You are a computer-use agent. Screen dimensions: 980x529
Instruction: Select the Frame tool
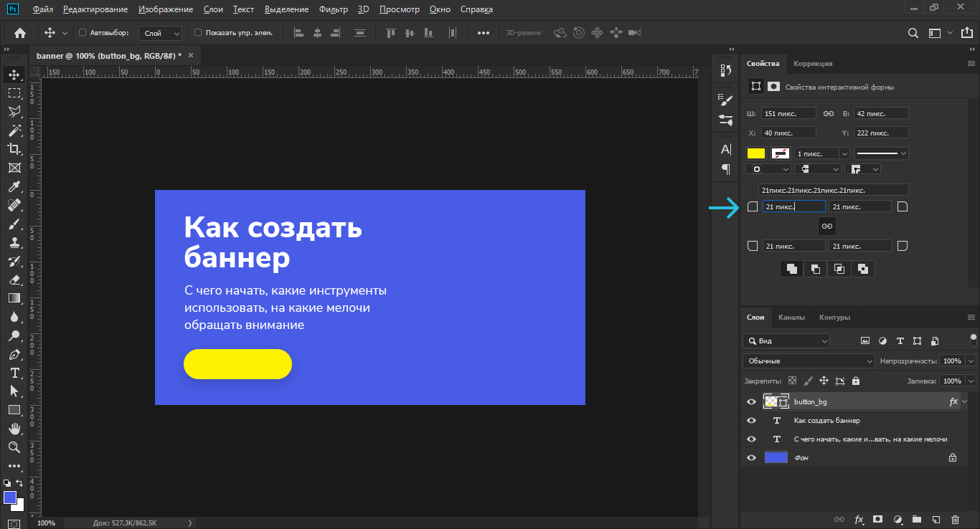click(x=14, y=168)
